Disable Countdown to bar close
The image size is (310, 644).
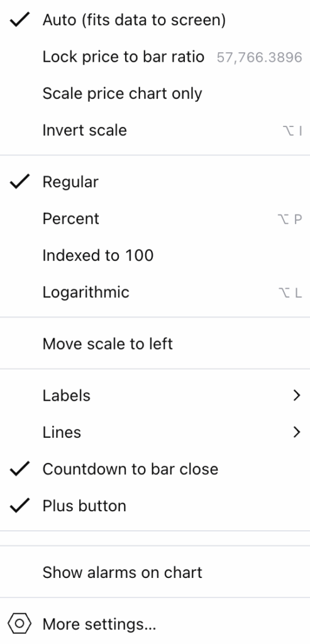(155, 469)
